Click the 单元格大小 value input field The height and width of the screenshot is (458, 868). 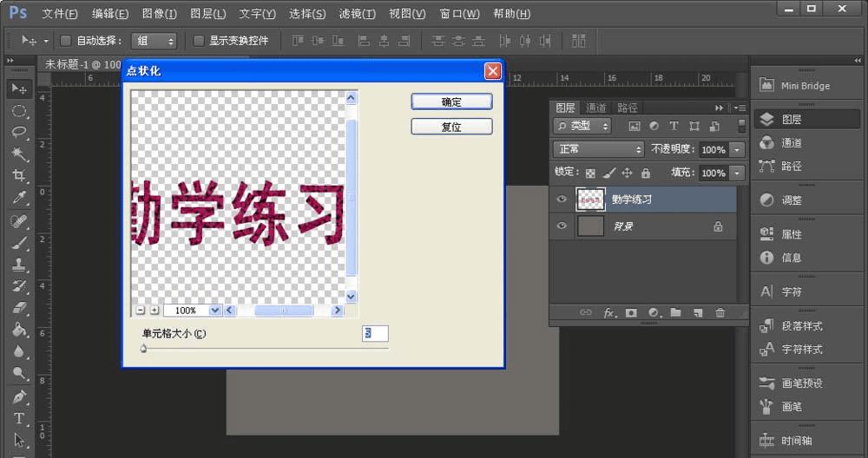coord(375,334)
